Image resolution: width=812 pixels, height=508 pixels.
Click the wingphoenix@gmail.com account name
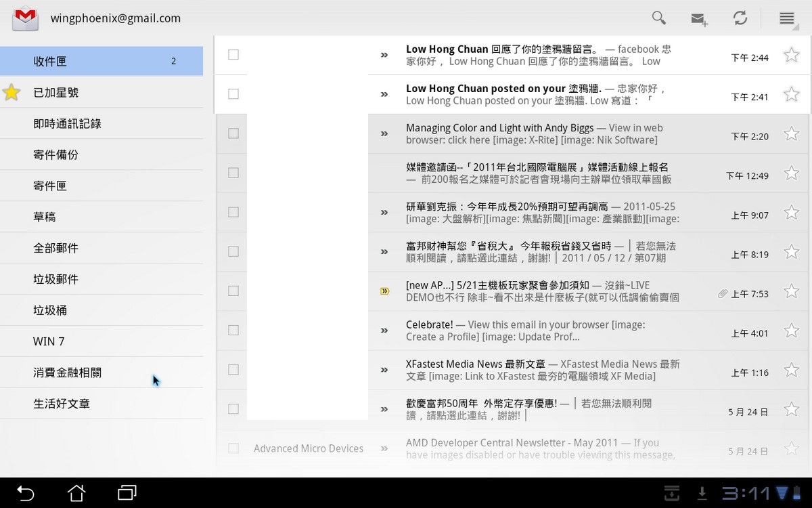tap(116, 18)
